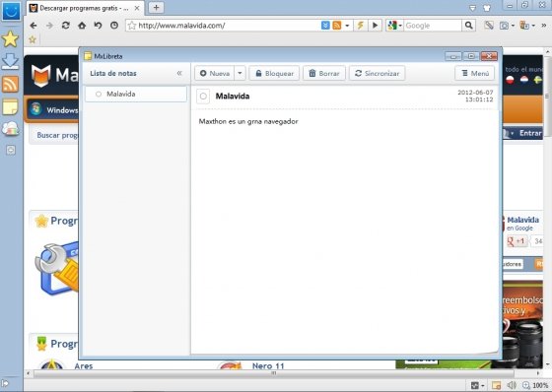Screen dimensions: 552x392
Task: Click the Sincronizar button
Action: (377, 73)
